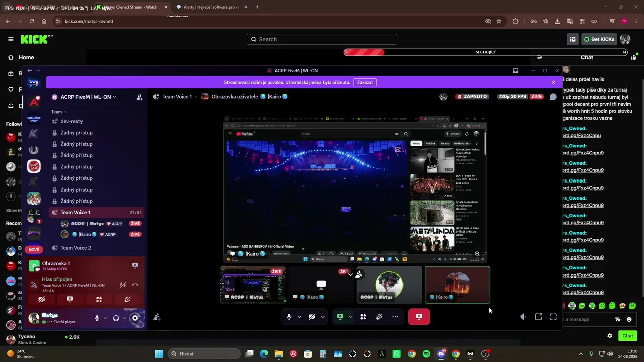The image size is (644, 362).
Task: Focus the Kick search field
Action: (322, 39)
